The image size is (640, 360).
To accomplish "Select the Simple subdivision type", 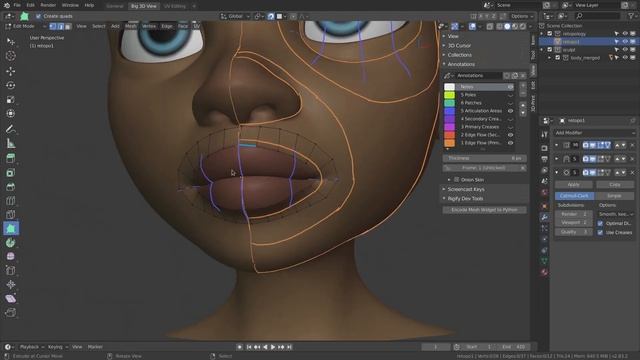I will click(x=615, y=196).
